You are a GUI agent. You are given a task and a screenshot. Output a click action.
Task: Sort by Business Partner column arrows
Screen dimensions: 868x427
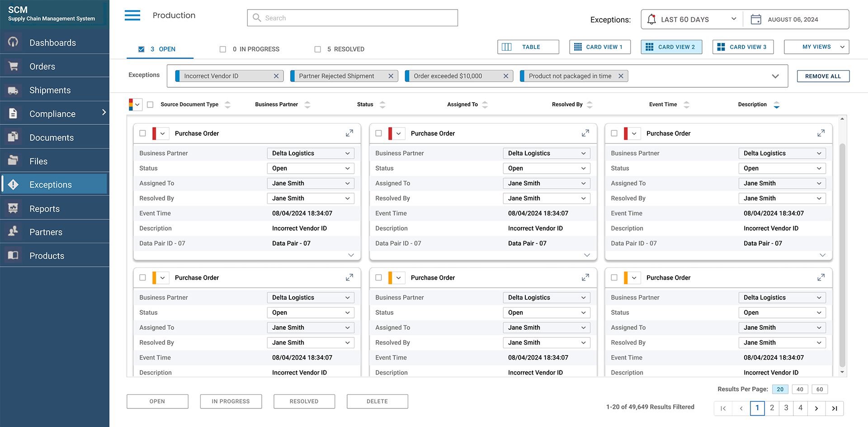(307, 104)
